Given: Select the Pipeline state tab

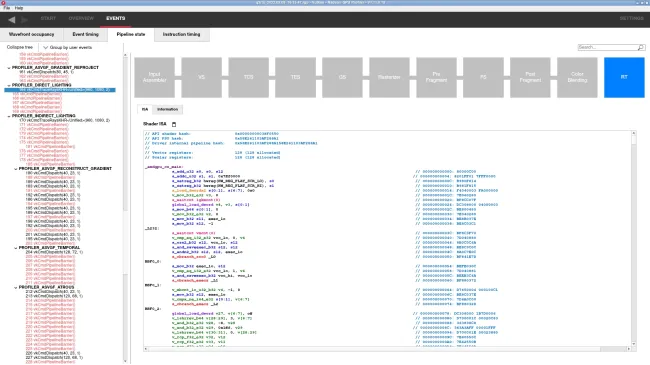Looking at the screenshot, I should (x=131, y=34).
